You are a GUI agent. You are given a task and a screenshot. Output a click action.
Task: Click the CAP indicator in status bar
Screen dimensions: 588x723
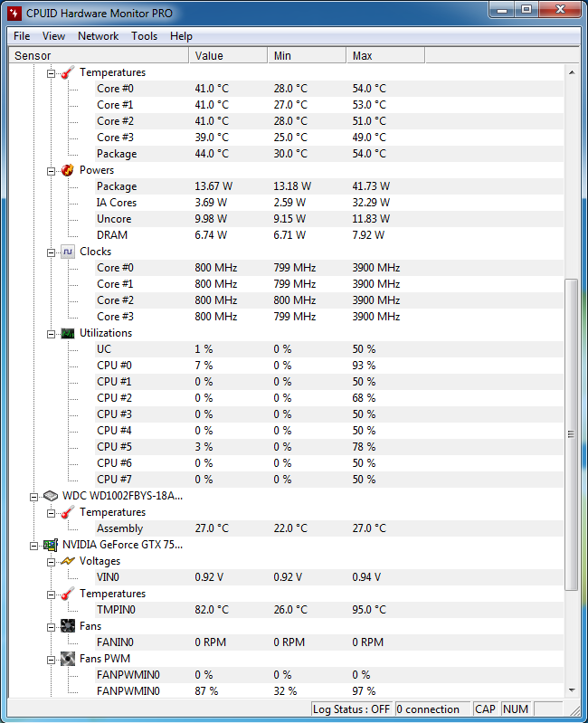[485, 709]
